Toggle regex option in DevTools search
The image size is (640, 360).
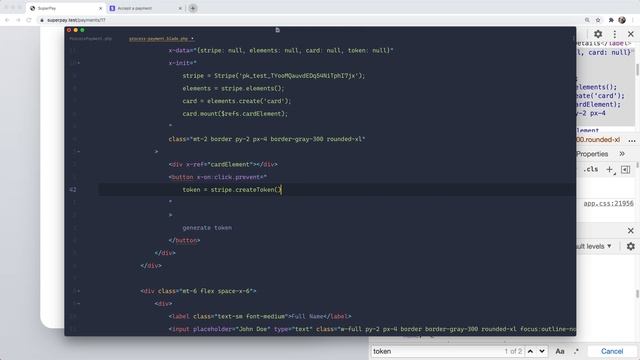[x=576, y=351]
